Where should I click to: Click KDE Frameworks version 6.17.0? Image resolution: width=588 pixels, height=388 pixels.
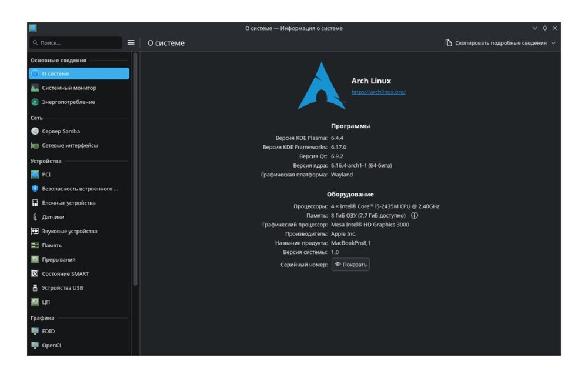tap(339, 148)
